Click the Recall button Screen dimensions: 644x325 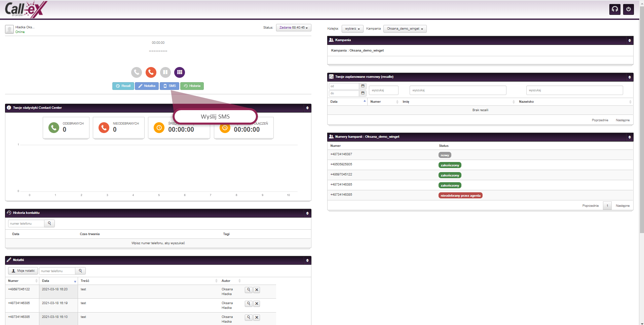coord(123,86)
